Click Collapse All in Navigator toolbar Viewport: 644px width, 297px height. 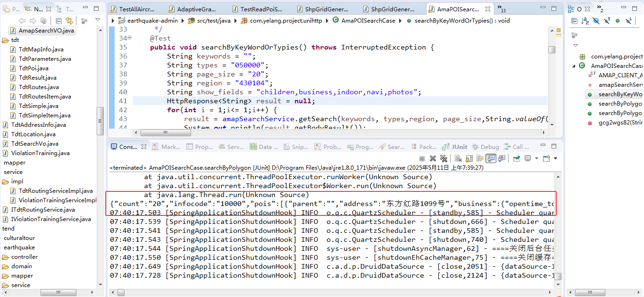coord(59,21)
